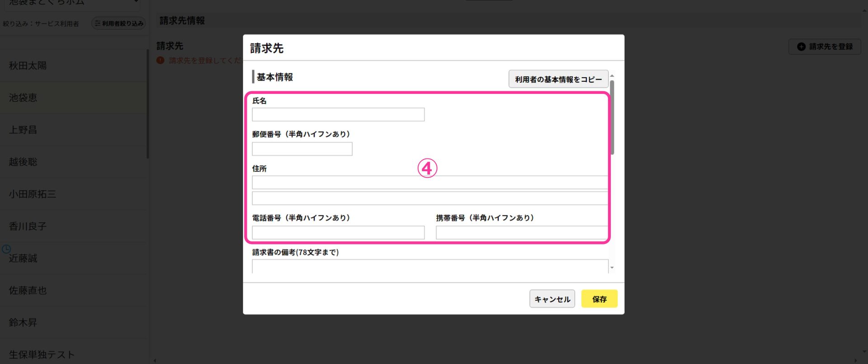Select user 越後聡 in the list

pyautogui.click(x=73, y=162)
